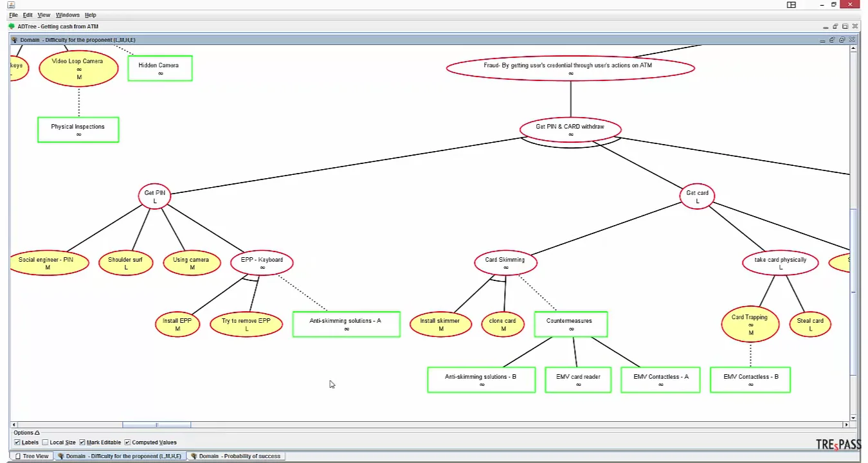The image size is (868, 463).
Task: Select the Shoulder surf node
Action: point(125,263)
